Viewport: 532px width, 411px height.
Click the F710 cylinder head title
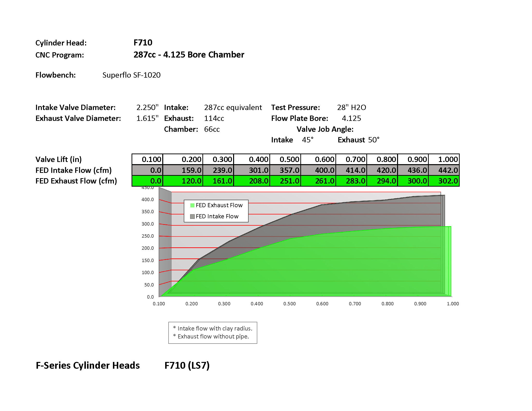pyautogui.click(x=143, y=43)
